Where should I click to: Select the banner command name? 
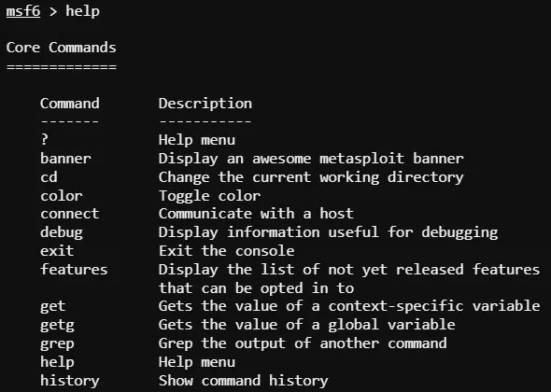(65, 159)
